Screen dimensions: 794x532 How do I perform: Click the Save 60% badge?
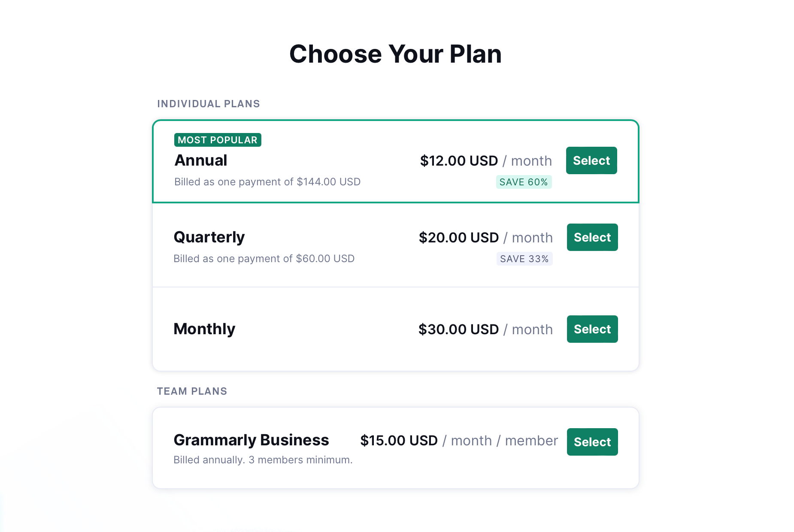[x=524, y=182]
